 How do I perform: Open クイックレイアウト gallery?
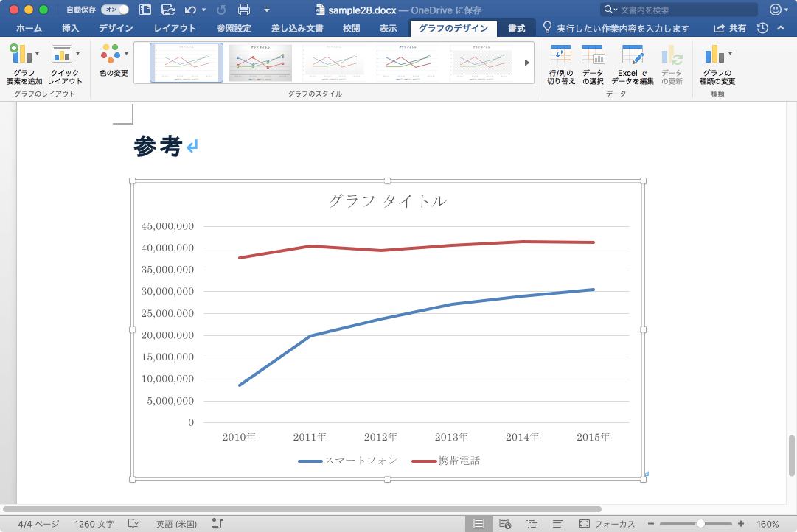coord(65,64)
